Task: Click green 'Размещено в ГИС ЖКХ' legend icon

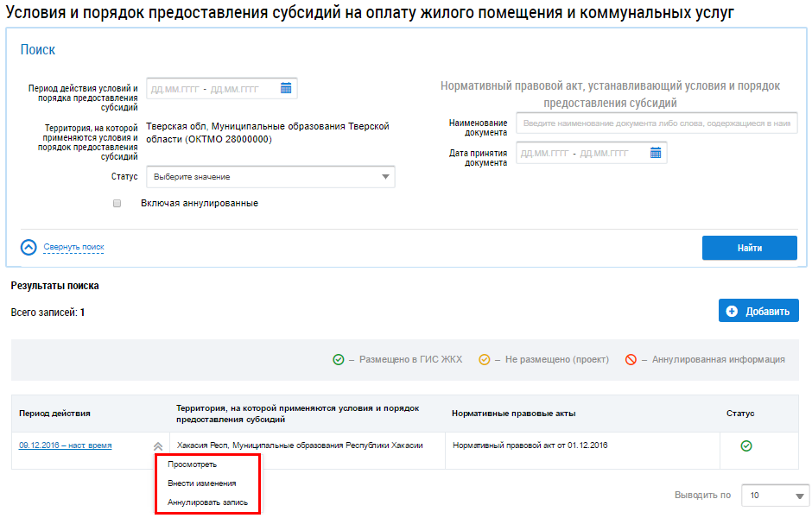Action: coord(339,359)
